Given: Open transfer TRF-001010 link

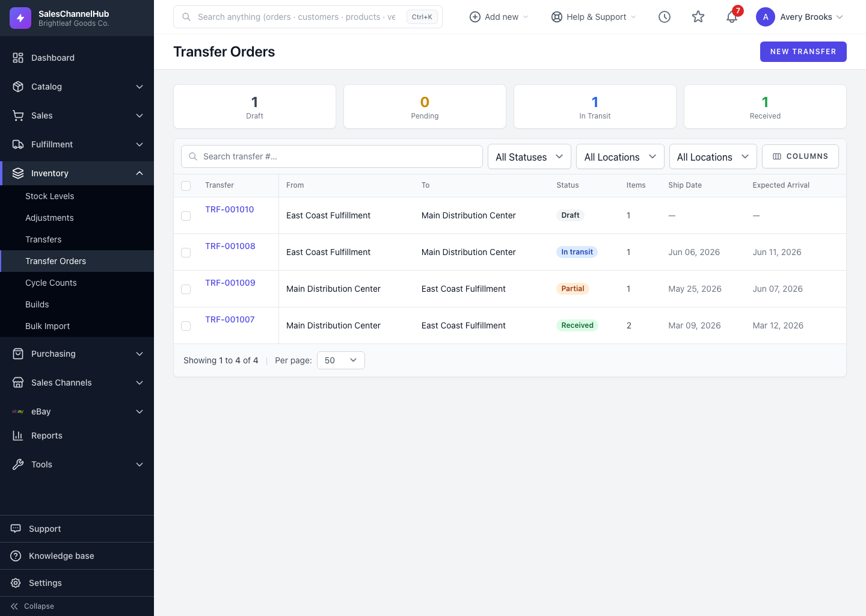Looking at the screenshot, I should [x=230, y=209].
